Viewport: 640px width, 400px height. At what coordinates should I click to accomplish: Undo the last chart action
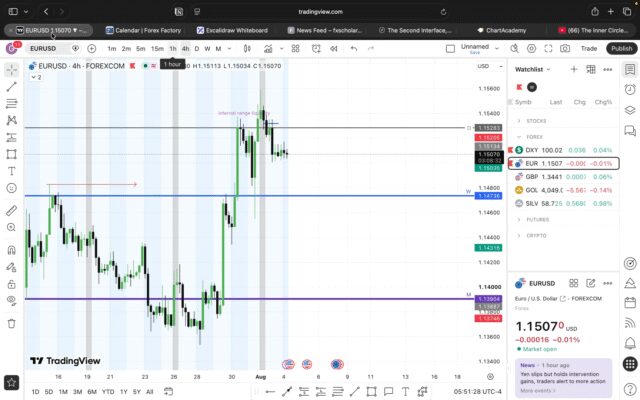(x=354, y=49)
